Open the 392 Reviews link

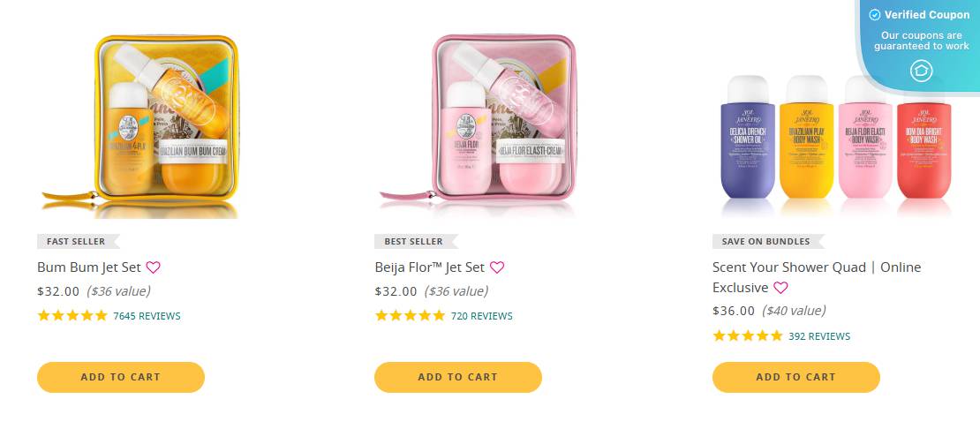pyautogui.click(x=819, y=336)
